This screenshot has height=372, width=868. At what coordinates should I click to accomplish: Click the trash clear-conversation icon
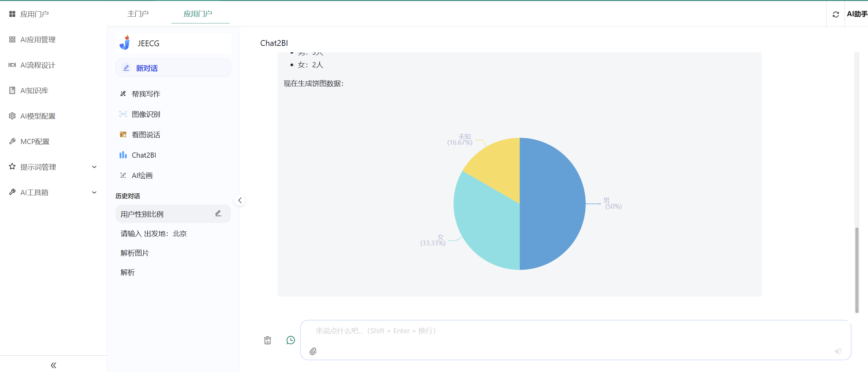pyautogui.click(x=267, y=340)
